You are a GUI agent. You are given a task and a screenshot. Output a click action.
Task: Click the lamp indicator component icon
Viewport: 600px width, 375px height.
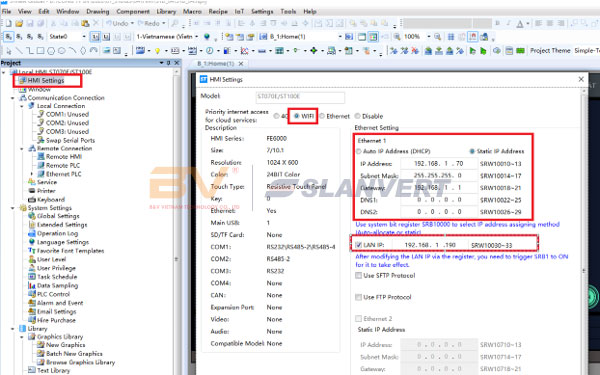coord(157,51)
